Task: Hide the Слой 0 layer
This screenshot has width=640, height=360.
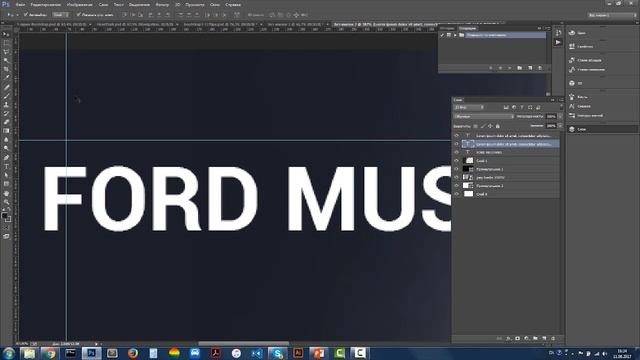Action: coord(457,194)
